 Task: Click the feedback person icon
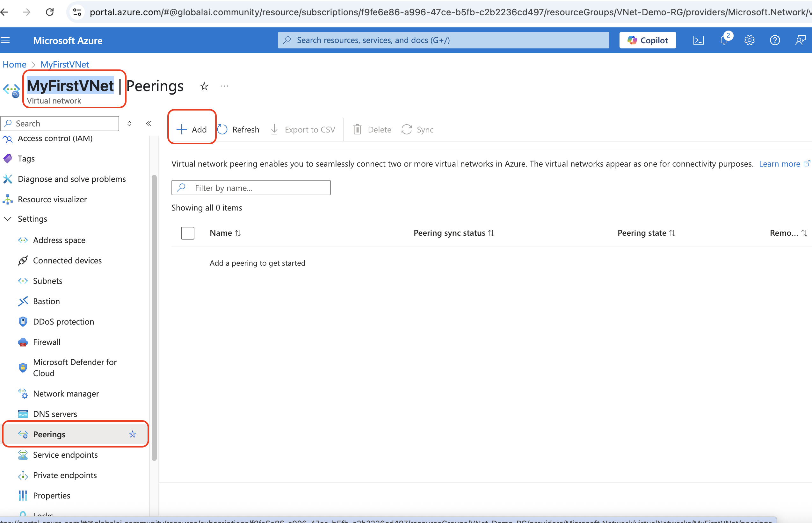pyautogui.click(x=800, y=40)
